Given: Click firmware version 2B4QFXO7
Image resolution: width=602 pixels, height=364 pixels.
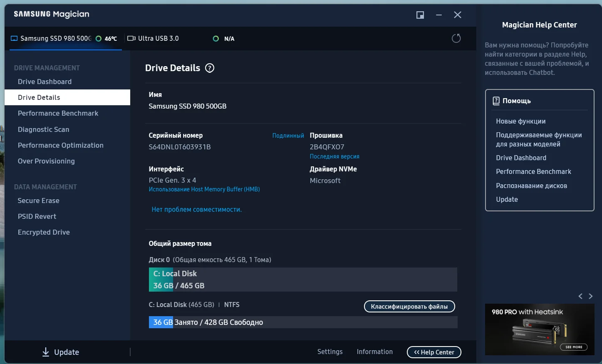Looking at the screenshot, I should pyautogui.click(x=327, y=147).
